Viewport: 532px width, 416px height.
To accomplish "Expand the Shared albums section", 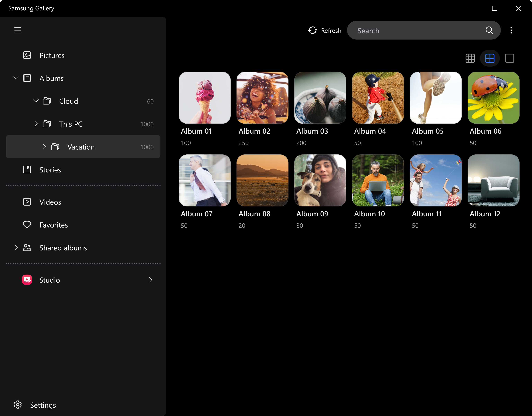I will coord(16,248).
